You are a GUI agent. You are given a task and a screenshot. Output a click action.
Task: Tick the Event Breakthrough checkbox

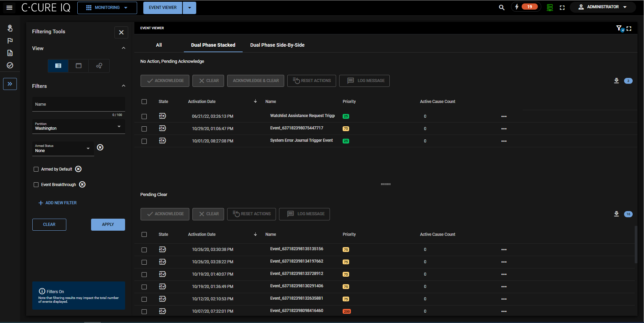[36, 185]
